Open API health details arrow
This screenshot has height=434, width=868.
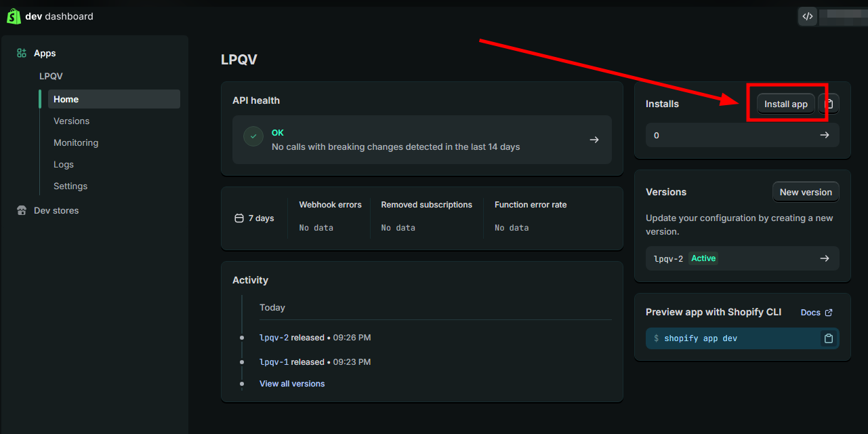click(594, 140)
